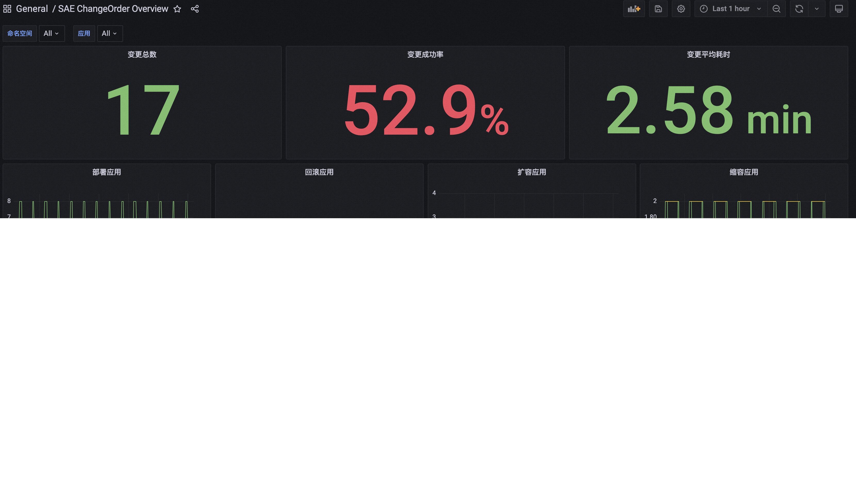
Task: Share the dashboard via share icon
Action: (x=195, y=9)
